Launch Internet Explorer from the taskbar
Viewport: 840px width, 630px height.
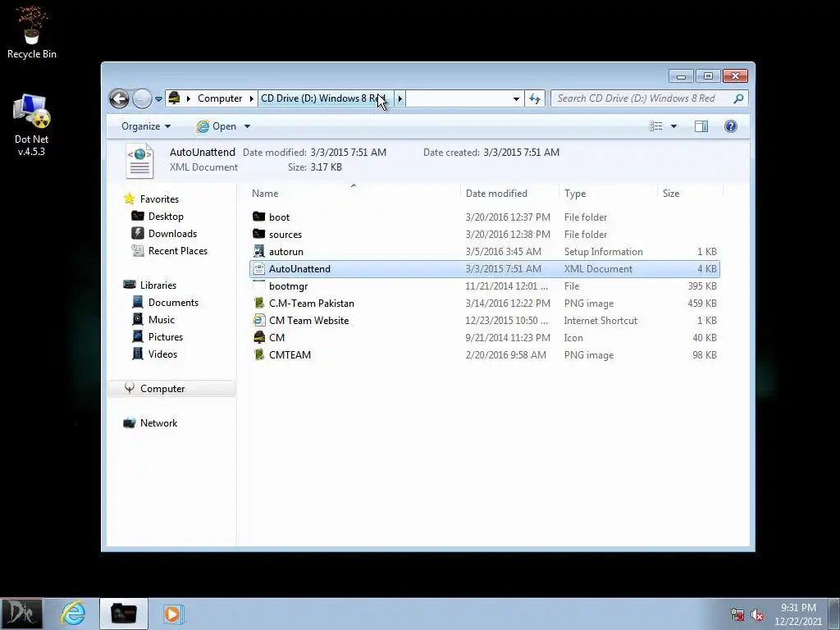click(x=73, y=614)
